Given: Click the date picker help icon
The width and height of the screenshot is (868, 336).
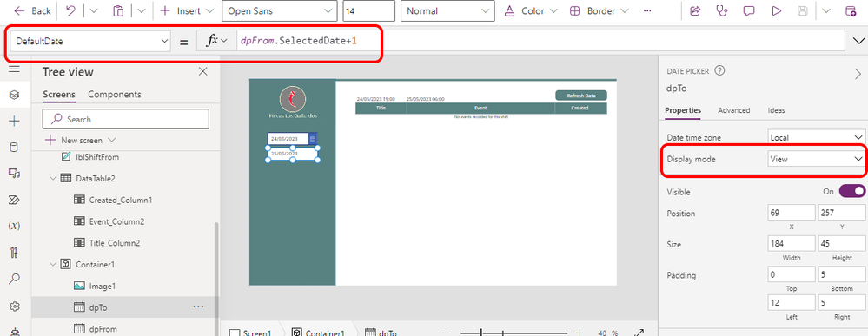Looking at the screenshot, I should click(719, 71).
